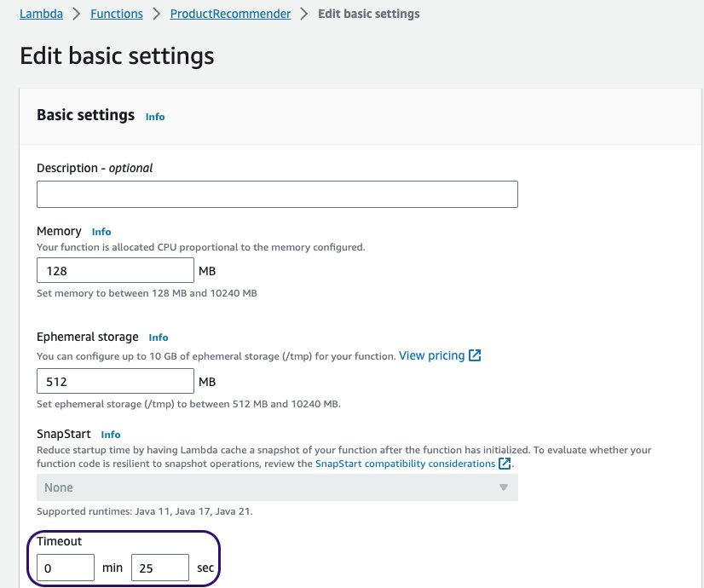Open the SnapStart None dropdown

[x=277, y=487]
